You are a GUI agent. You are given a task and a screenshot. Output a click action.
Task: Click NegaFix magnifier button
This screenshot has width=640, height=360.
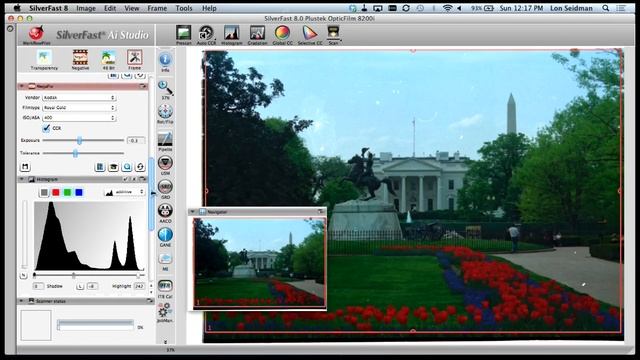coord(127,167)
